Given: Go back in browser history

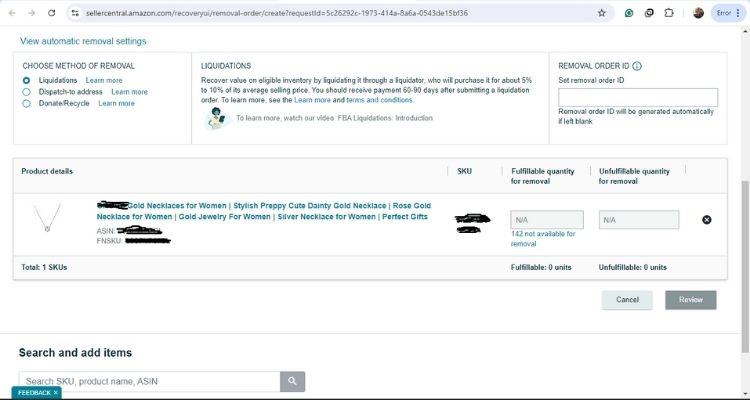Looking at the screenshot, I should coord(12,13).
